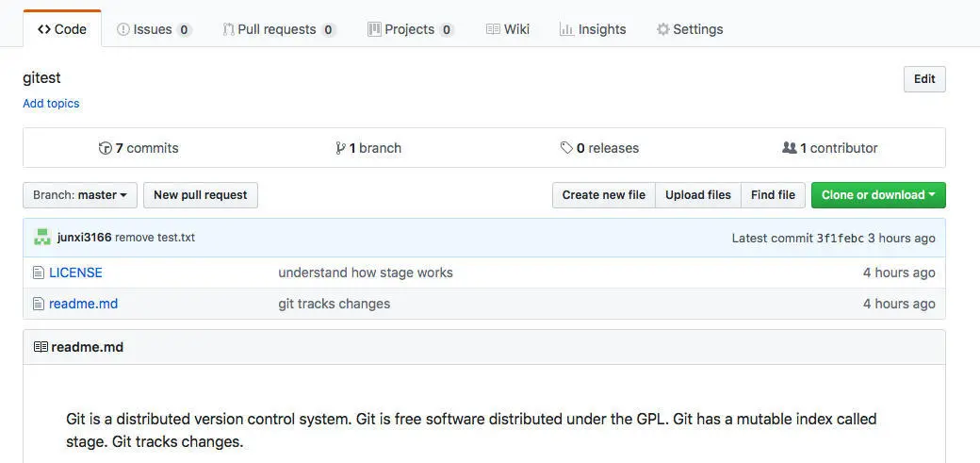The width and height of the screenshot is (980, 463).
Task: Click the Create new file button
Action: 603,195
